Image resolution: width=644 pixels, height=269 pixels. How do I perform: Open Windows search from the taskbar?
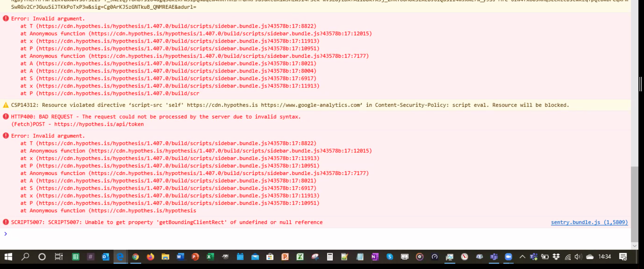click(25, 257)
